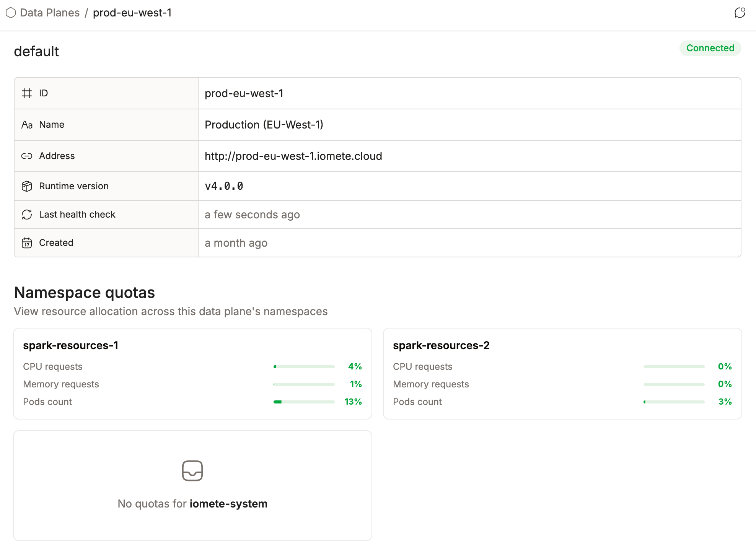
Task: Click the 1% Memory requests value
Action: coord(356,384)
